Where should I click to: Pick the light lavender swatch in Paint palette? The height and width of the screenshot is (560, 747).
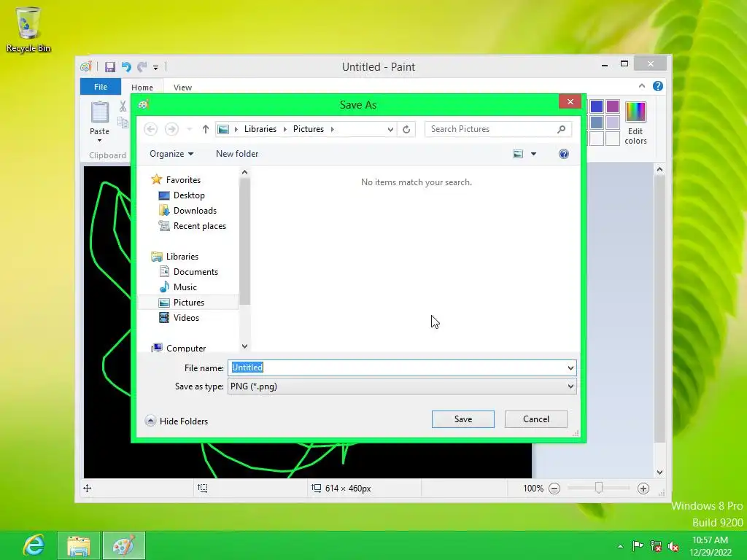coord(613,122)
